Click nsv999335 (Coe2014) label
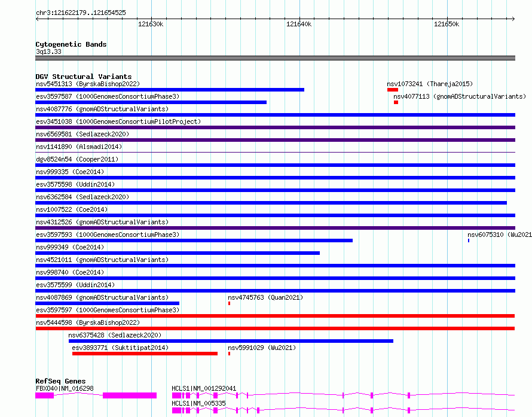 [70, 172]
